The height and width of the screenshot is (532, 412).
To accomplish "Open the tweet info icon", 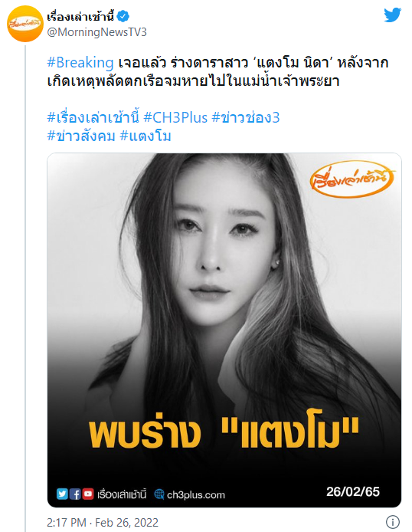I will tap(393, 522).
